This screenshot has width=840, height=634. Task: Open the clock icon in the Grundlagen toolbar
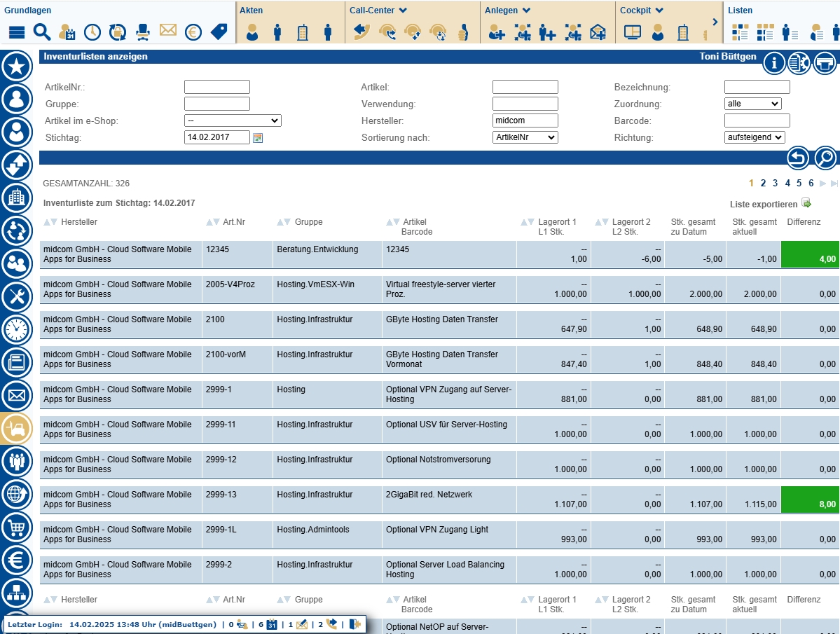(x=92, y=32)
